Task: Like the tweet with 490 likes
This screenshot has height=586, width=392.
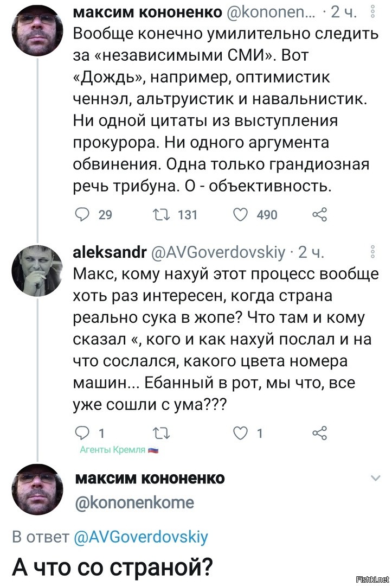Action: click(x=240, y=214)
